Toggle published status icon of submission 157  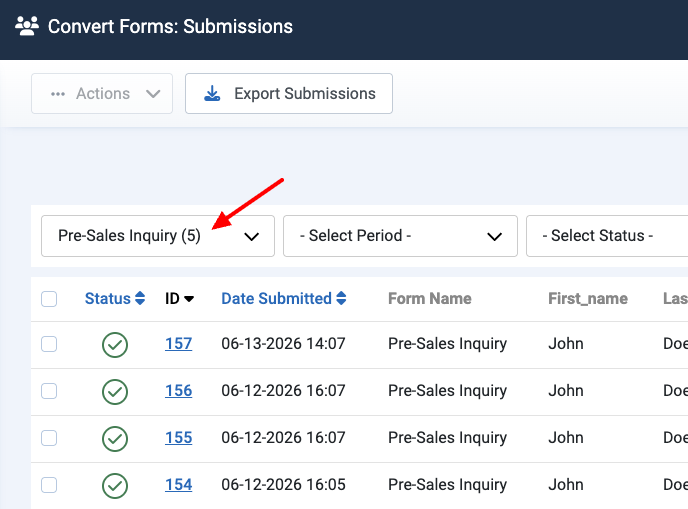pyautogui.click(x=115, y=345)
